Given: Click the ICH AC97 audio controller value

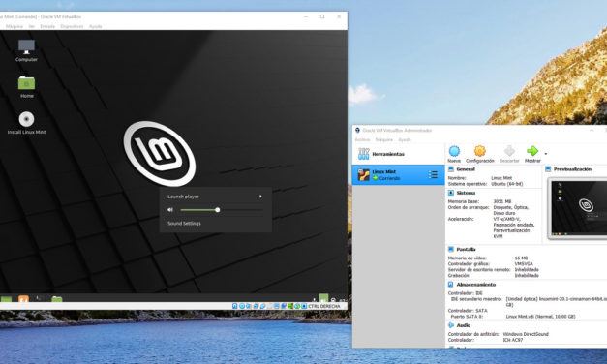Looking at the screenshot, I should click(x=513, y=340).
